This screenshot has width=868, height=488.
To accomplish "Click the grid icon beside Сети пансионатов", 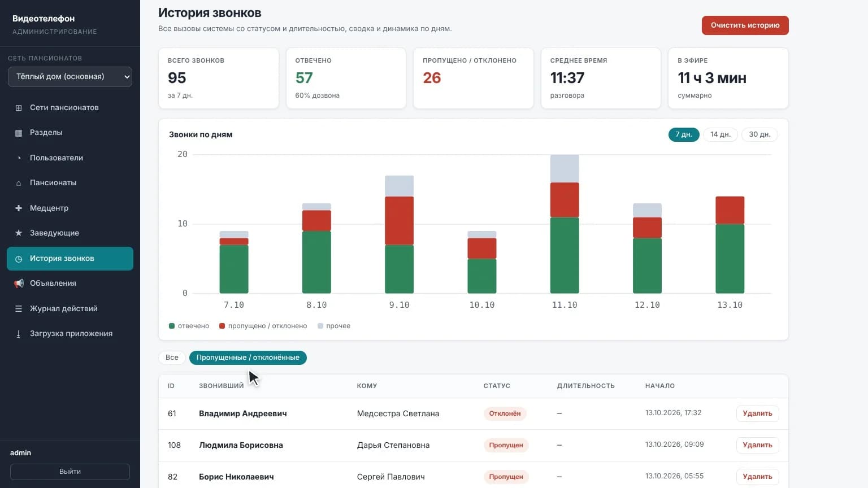I will coord(19,108).
